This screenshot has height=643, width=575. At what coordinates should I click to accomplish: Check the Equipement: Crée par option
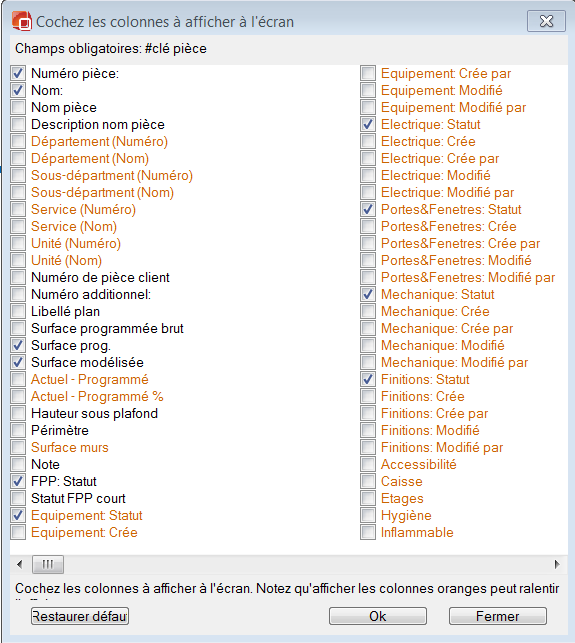(368, 73)
